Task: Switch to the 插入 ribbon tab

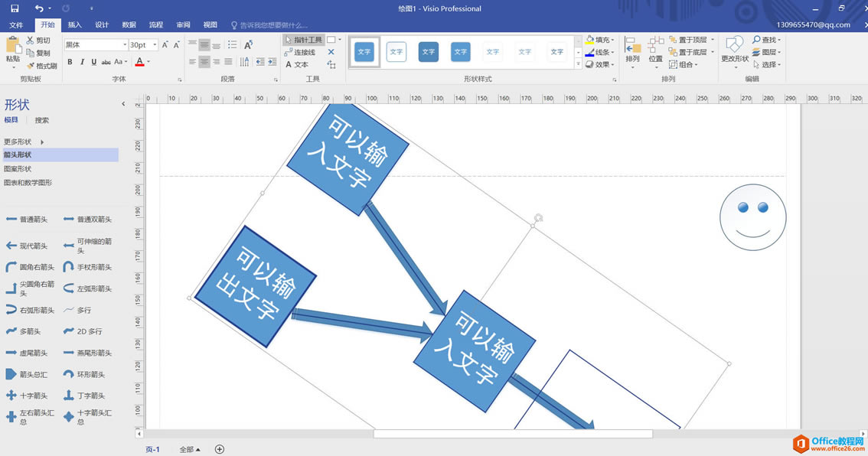Action: pyautogui.click(x=74, y=25)
